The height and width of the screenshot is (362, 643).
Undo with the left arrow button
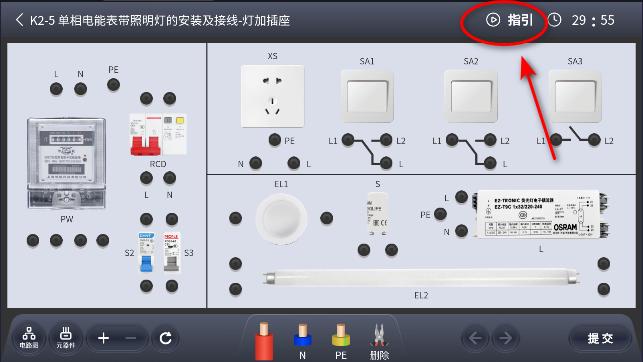475,338
